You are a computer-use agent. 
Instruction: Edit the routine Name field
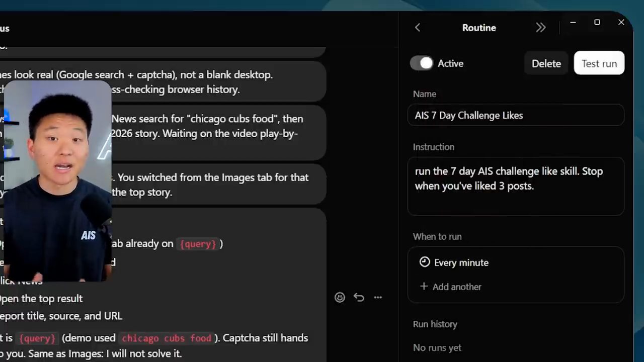tap(516, 115)
